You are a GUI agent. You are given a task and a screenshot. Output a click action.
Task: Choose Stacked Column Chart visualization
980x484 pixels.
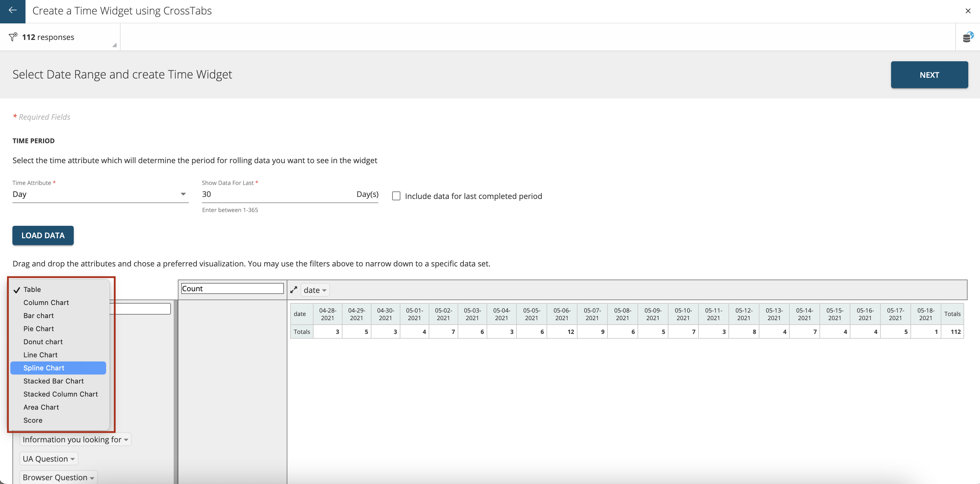[x=58, y=394]
